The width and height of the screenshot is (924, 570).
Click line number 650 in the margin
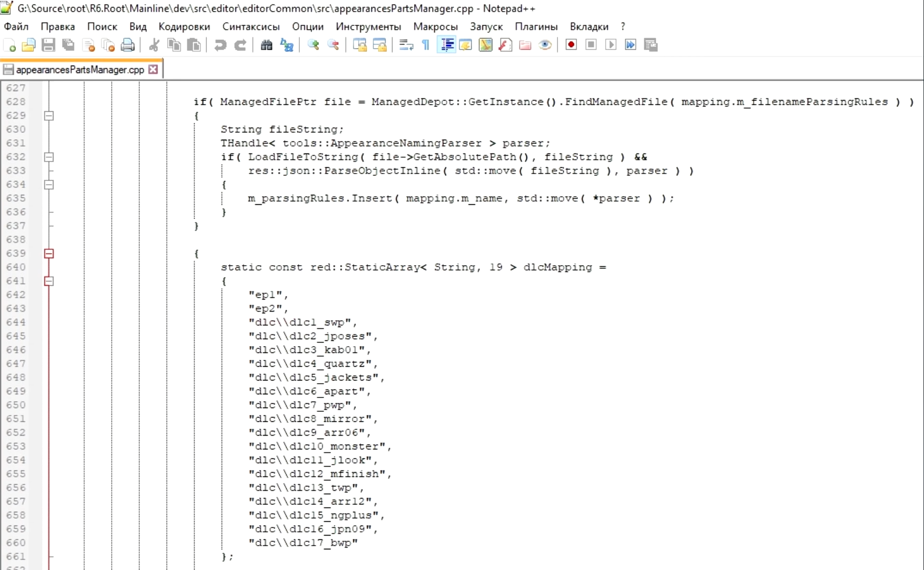point(16,405)
